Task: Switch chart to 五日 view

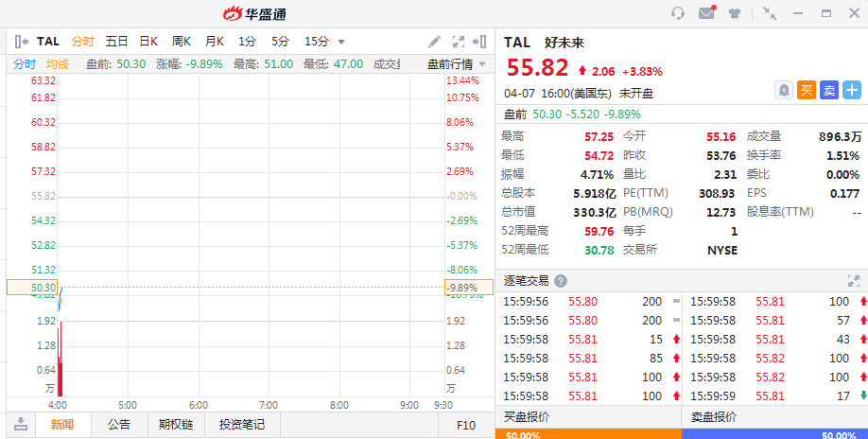Action: [116, 42]
